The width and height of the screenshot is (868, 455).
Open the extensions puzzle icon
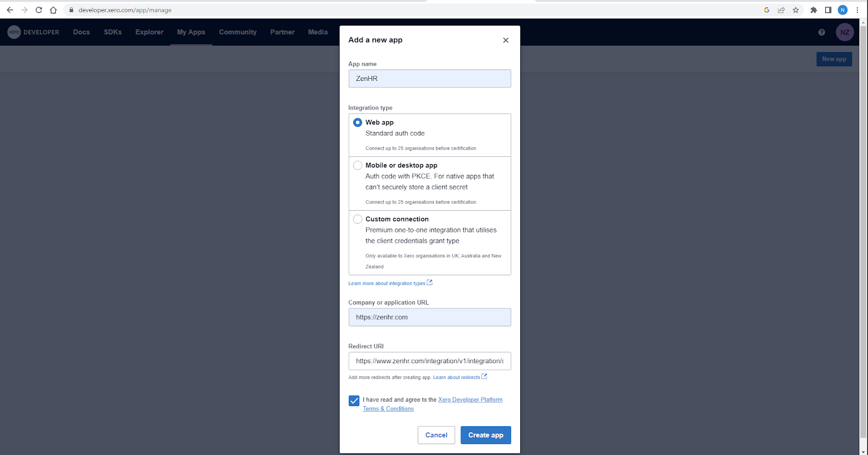[x=814, y=10]
